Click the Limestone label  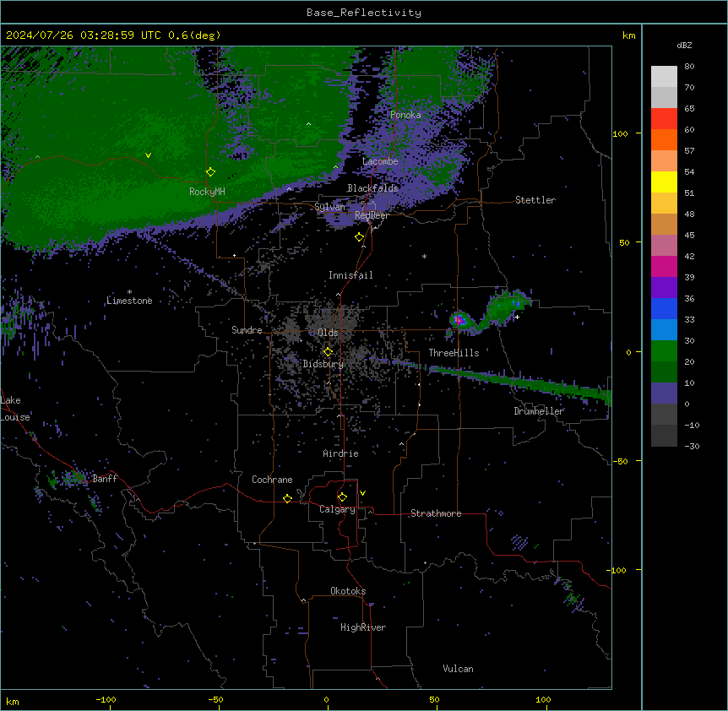tap(129, 301)
